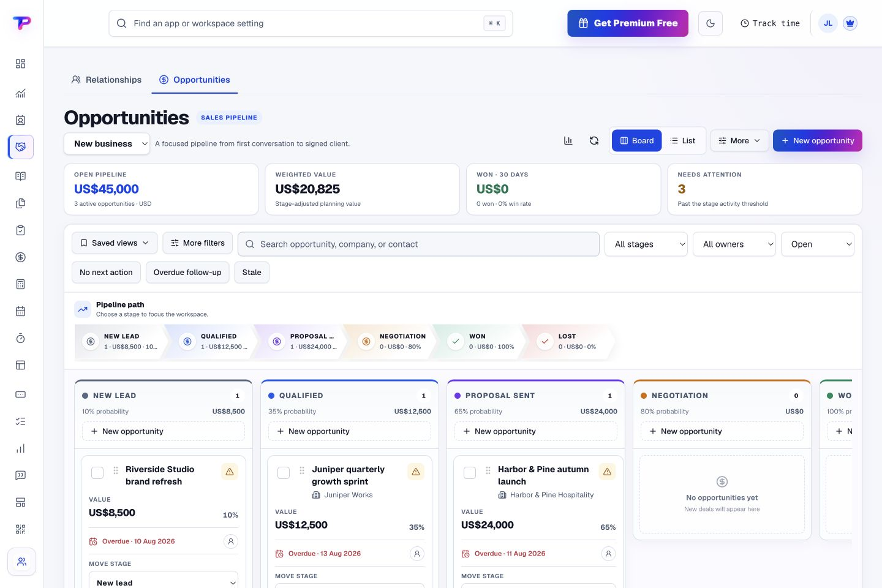Viewport: 882px width, 588px height.
Task: Select the handshake CRM sidebar icon
Action: click(x=21, y=147)
